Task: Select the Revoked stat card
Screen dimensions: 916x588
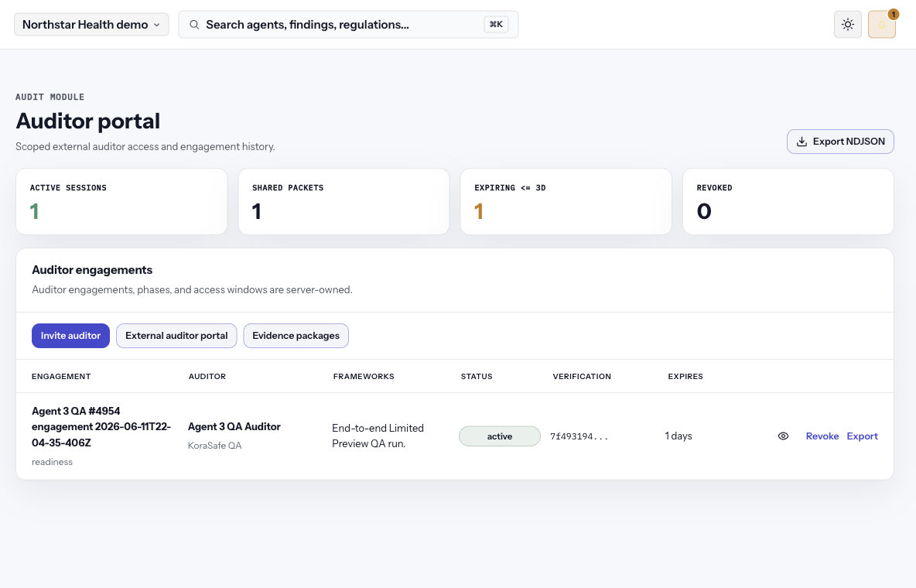Action: point(788,202)
